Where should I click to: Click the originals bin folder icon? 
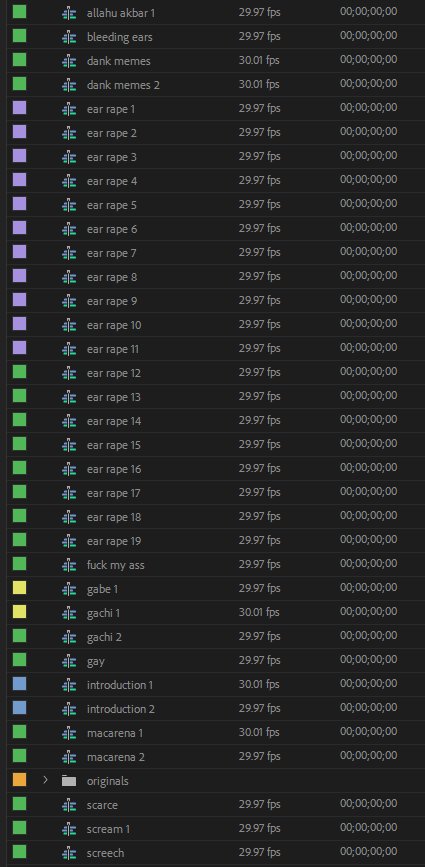tap(69, 781)
